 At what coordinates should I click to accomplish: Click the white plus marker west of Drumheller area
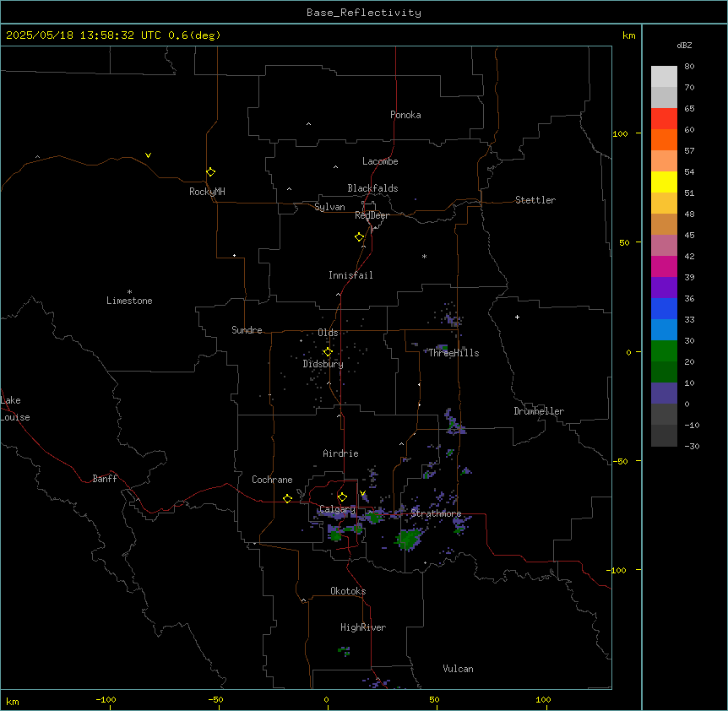pos(517,317)
